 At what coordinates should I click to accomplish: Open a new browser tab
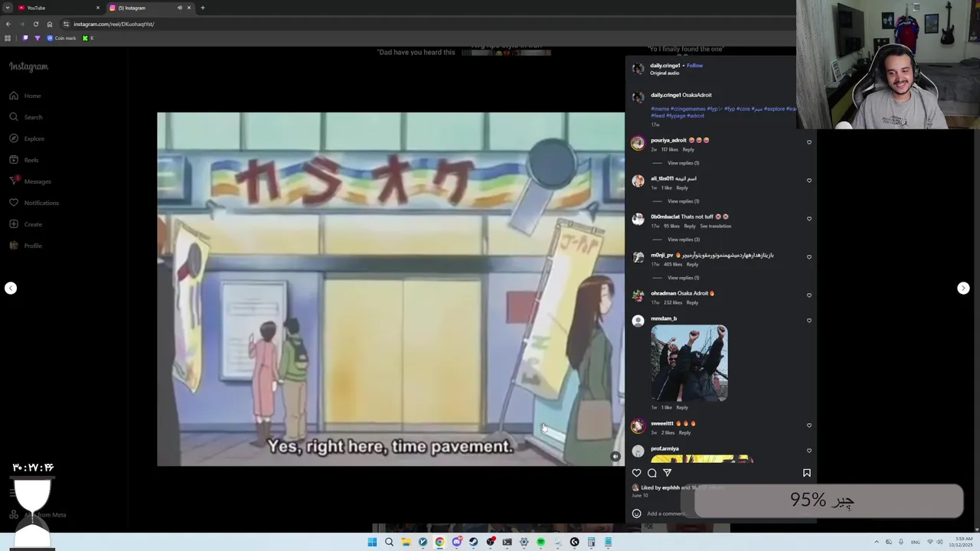coord(203,8)
